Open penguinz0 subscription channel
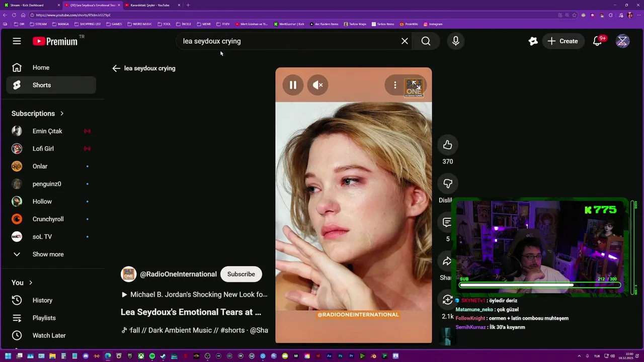The height and width of the screenshot is (362, 644). click(x=51, y=184)
